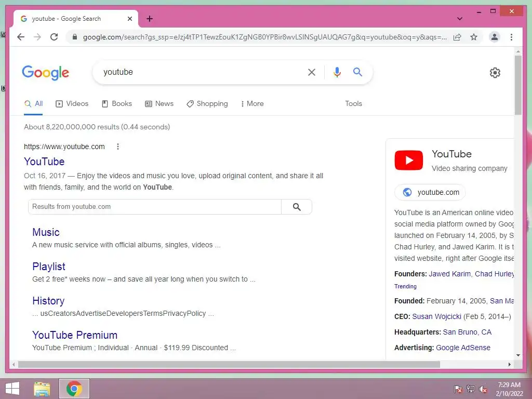
Task: Open the Windows Start button
Action: 12,389
